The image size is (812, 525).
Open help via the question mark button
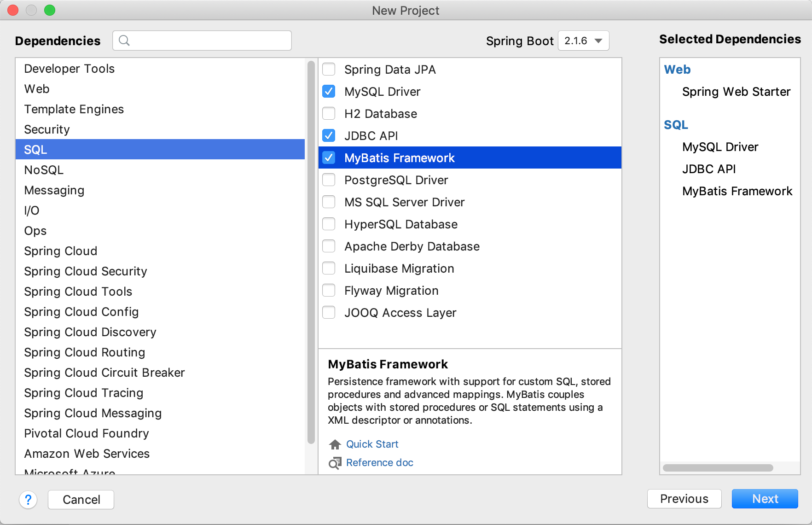pos(28,500)
